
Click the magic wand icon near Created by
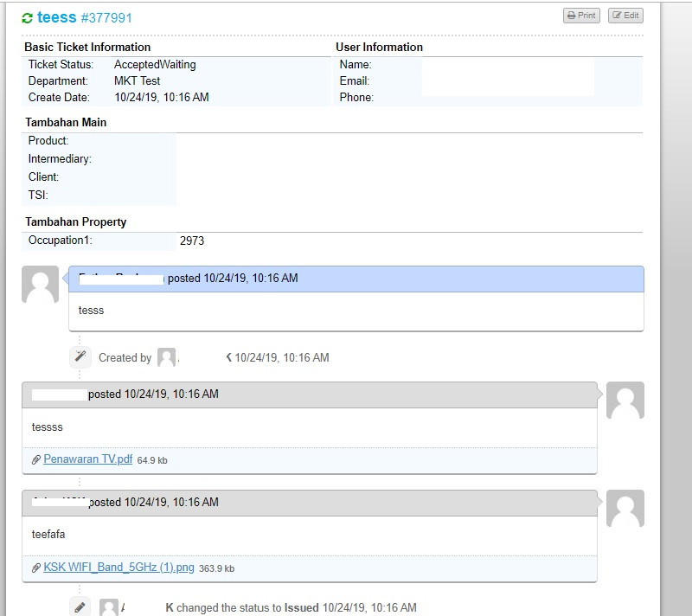[x=80, y=356]
